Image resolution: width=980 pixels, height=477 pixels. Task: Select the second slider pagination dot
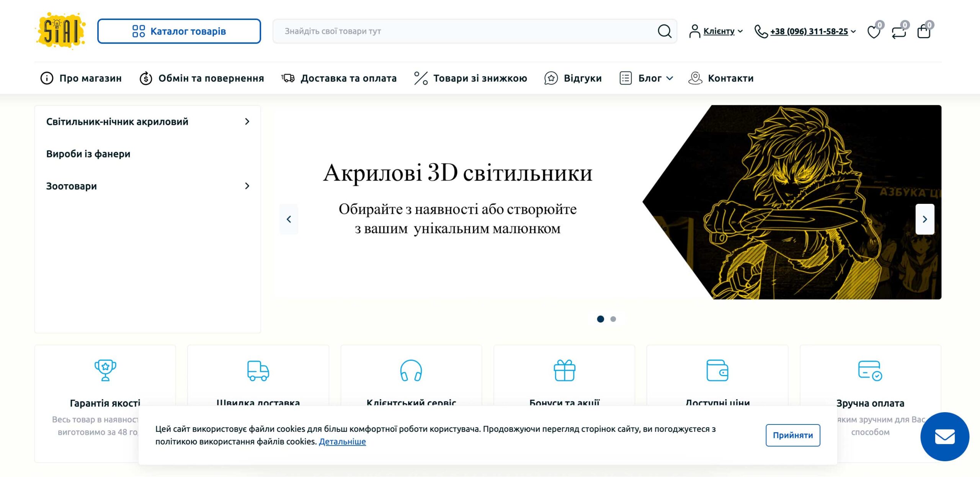[613, 319]
